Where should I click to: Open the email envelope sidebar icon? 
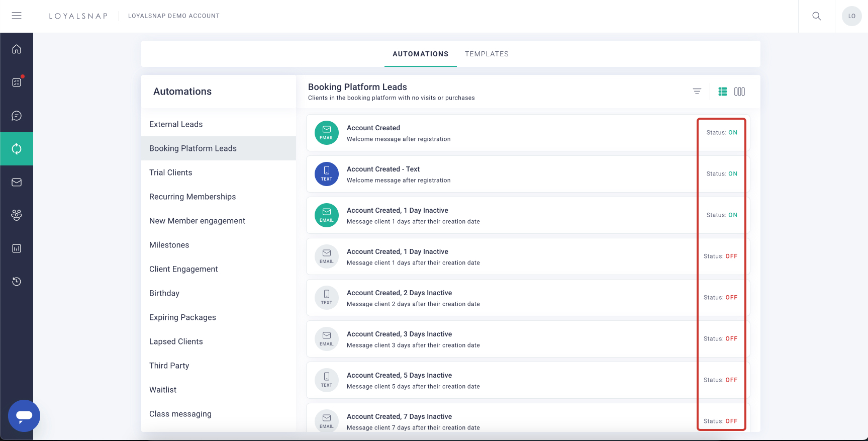tap(17, 182)
